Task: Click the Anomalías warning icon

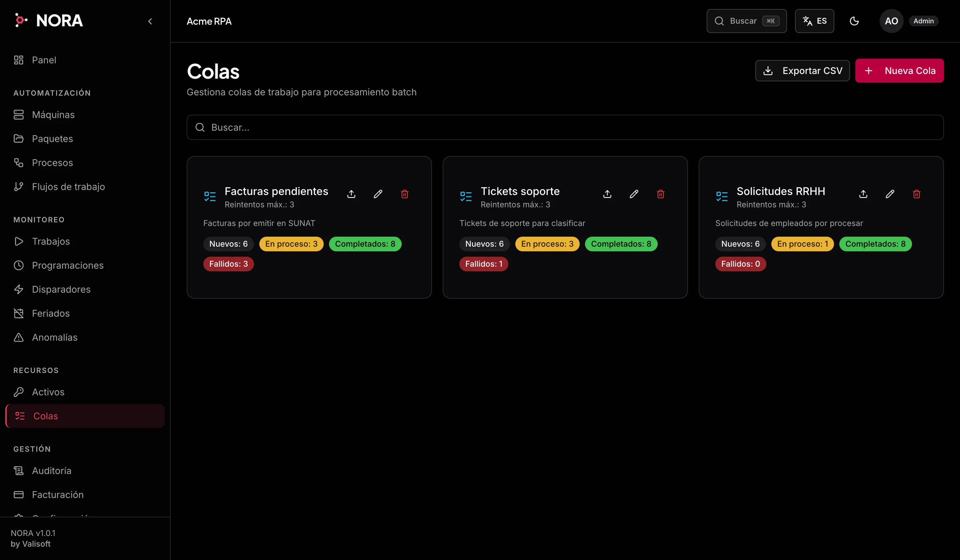Action: point(19,337)
